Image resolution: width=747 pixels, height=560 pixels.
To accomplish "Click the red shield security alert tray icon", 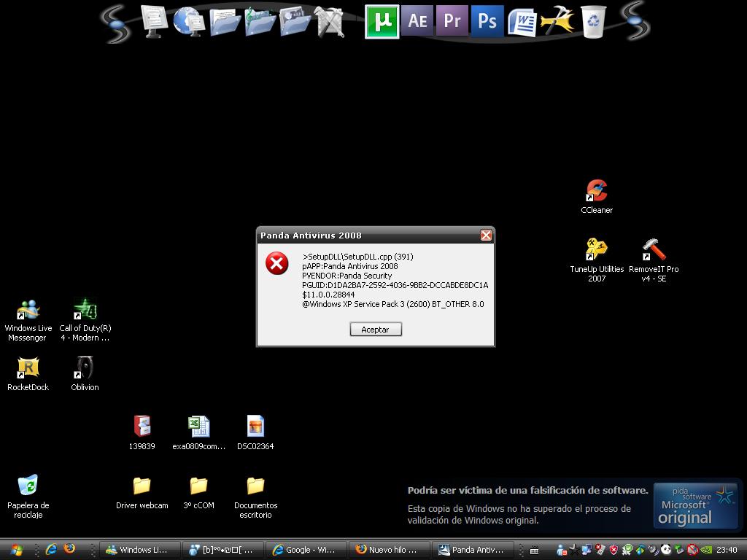I will (614, 550).
